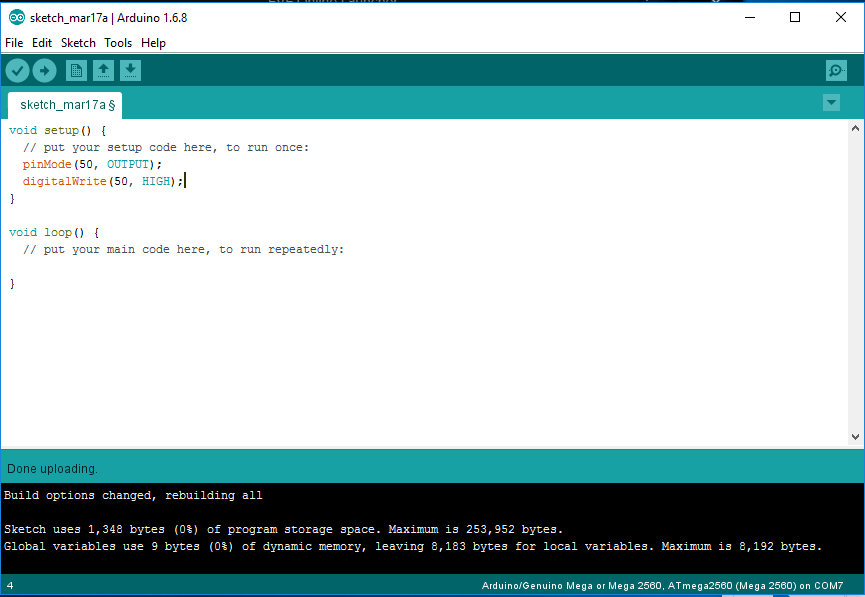This screenshot has width=865, height=597.
Task: Click the void loop() line
Action: point(54,233)
